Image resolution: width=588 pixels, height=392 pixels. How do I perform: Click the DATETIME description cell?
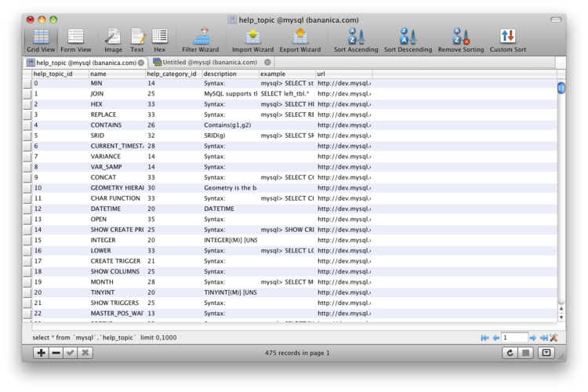click(x=230, y=209)
